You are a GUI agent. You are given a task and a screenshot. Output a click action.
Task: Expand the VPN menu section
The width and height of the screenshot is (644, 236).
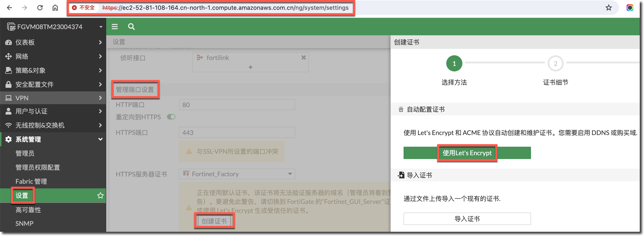pos(53,98)
